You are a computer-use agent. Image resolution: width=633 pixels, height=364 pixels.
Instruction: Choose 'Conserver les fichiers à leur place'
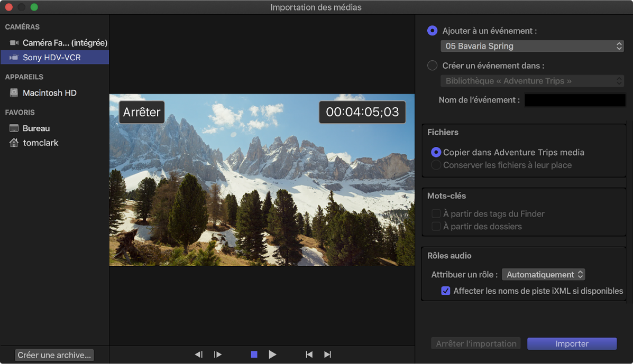pos(435,165)
